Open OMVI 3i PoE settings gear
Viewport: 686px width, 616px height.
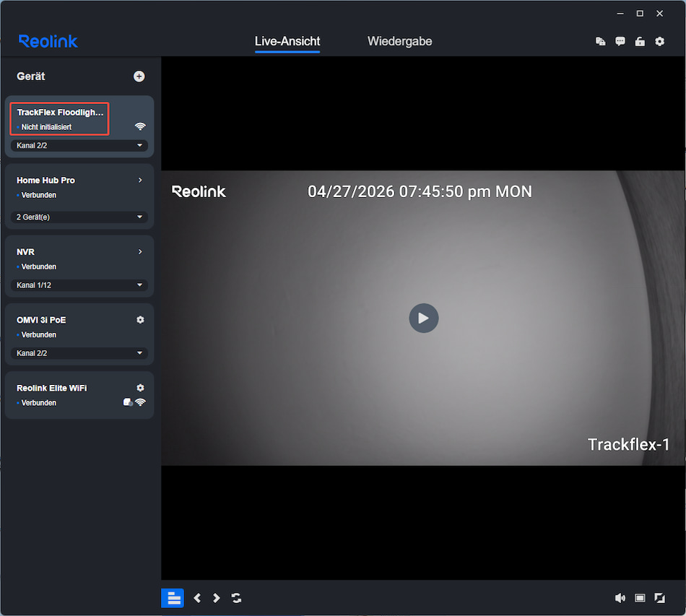[x=140, y=320]
